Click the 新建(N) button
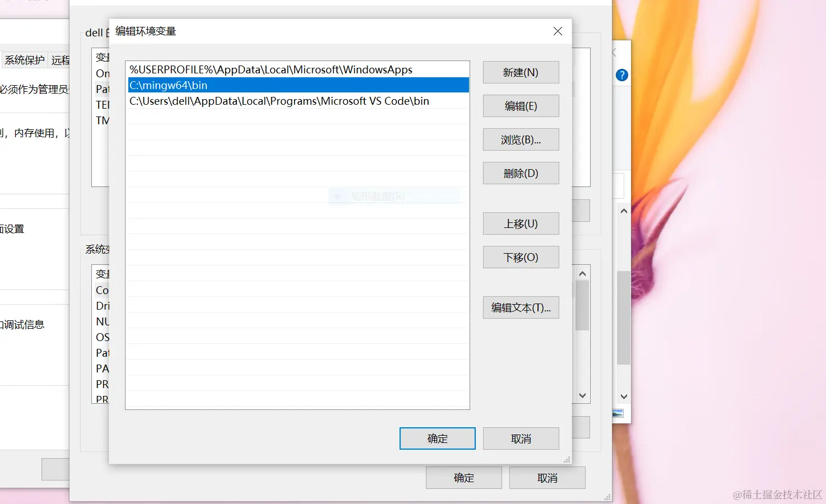The height and width of the screenshot is (504, 826). [521, 72]
